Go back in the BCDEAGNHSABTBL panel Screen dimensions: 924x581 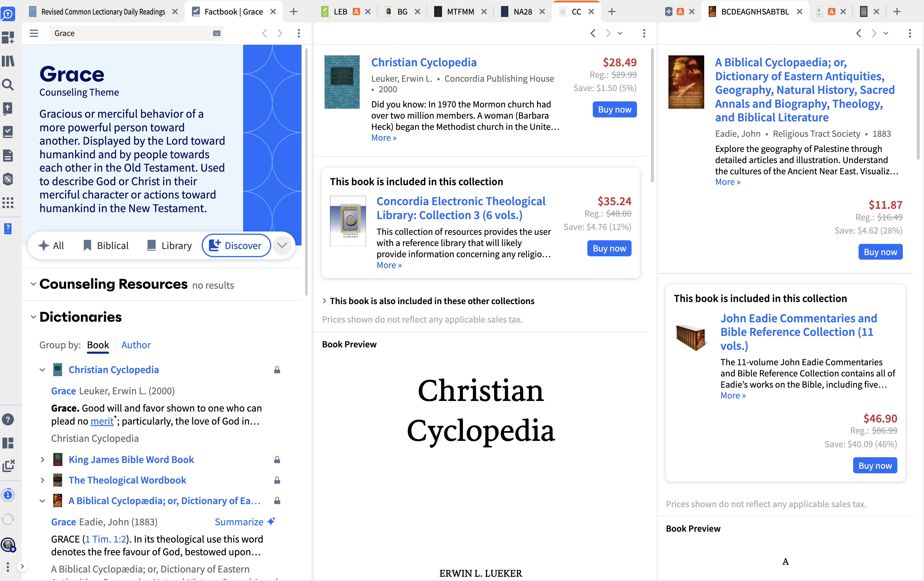859,33
